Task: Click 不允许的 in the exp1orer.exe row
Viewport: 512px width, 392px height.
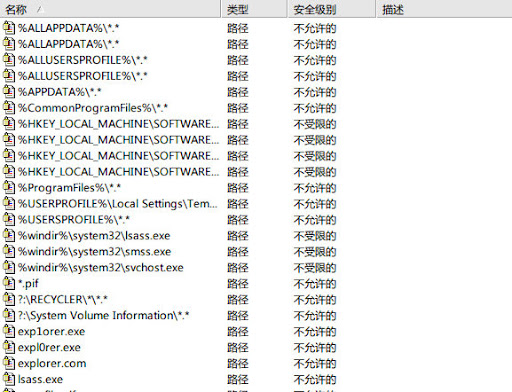Action: pos(315,332)
